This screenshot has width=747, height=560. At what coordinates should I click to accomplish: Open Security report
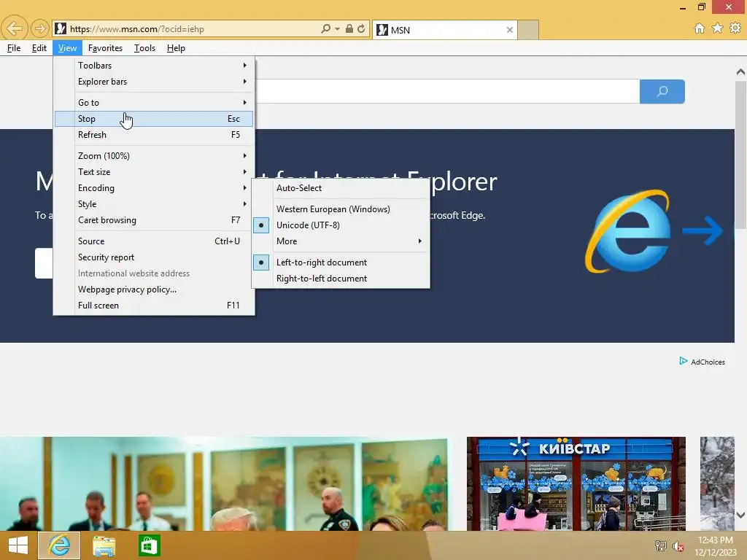point(154,257)
